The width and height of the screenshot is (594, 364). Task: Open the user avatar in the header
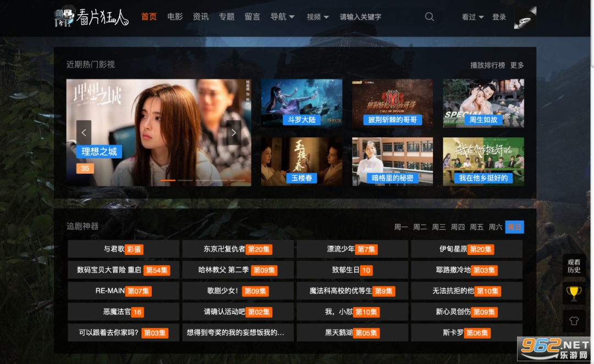pos(525,18)
